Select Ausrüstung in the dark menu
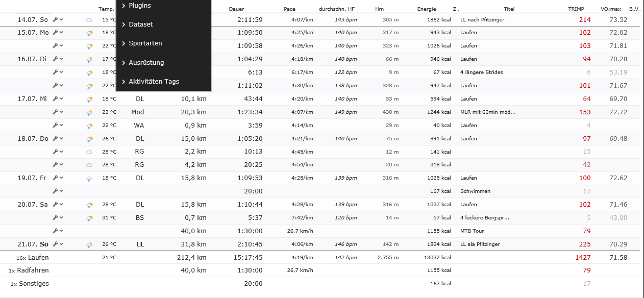This screenshot has width=644, height=298. coord(146,63)
